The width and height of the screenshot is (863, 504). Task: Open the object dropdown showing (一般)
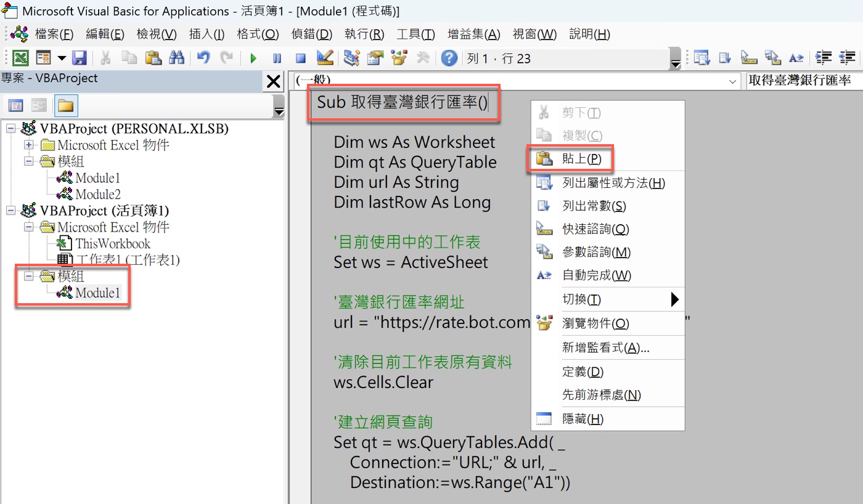pyautogui.click(x=517, y=81)
